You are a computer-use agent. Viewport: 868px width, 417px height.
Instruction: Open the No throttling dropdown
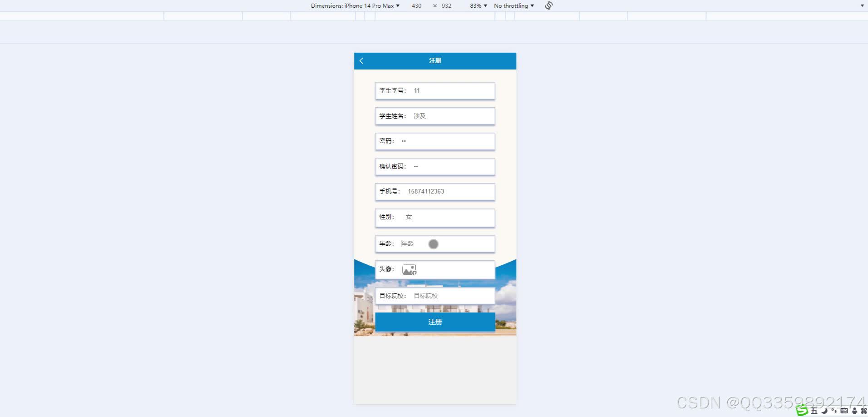pos(514,6)
